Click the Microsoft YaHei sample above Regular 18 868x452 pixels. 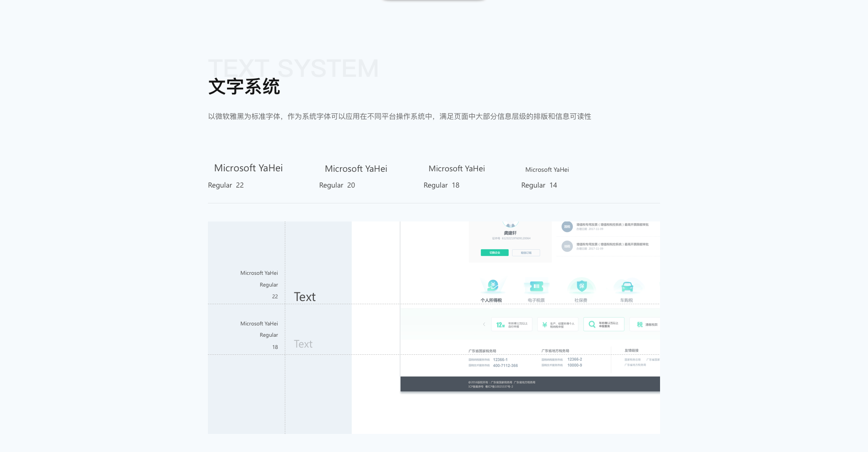[457, 169]
